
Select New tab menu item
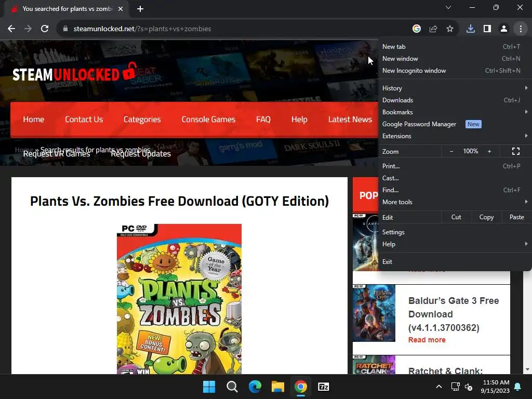455,47
